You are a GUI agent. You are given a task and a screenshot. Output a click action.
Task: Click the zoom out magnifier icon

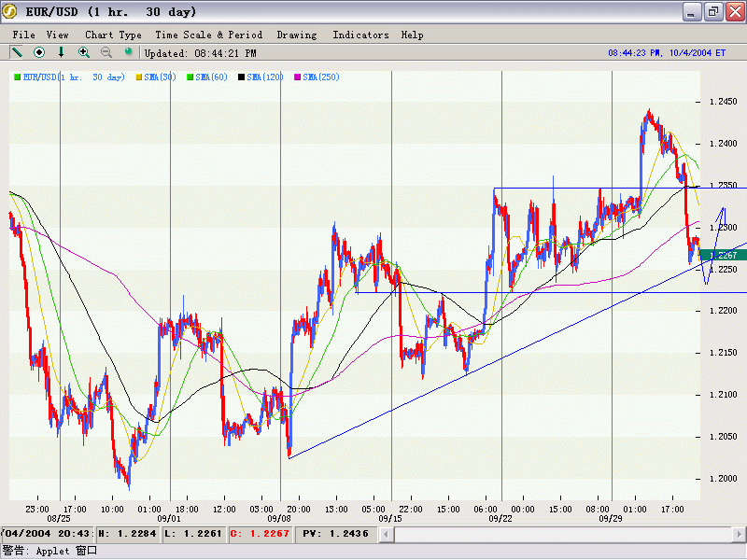tap(106, 52)
